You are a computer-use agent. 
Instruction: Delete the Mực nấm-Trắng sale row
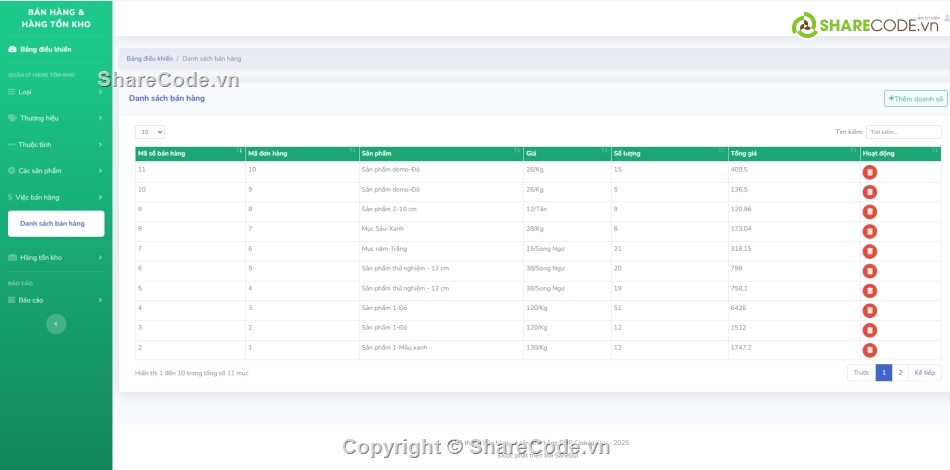tap(869, 251)
